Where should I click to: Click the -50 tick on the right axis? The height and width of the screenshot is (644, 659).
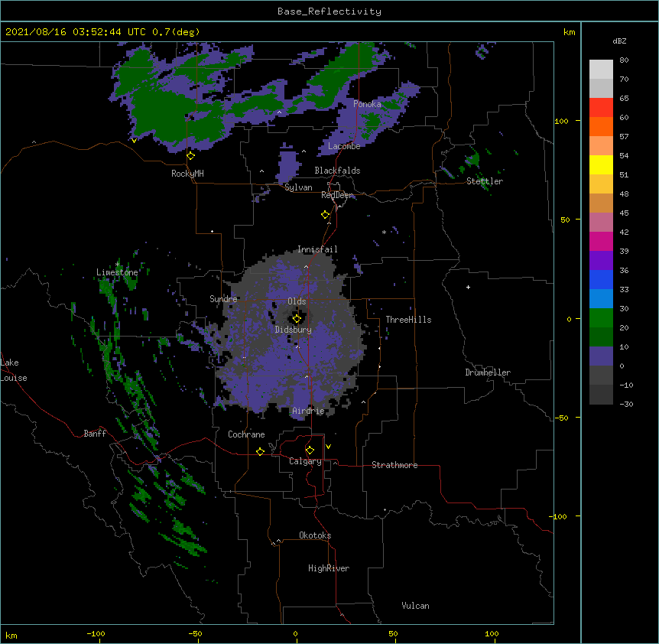[x=561, y=418]
